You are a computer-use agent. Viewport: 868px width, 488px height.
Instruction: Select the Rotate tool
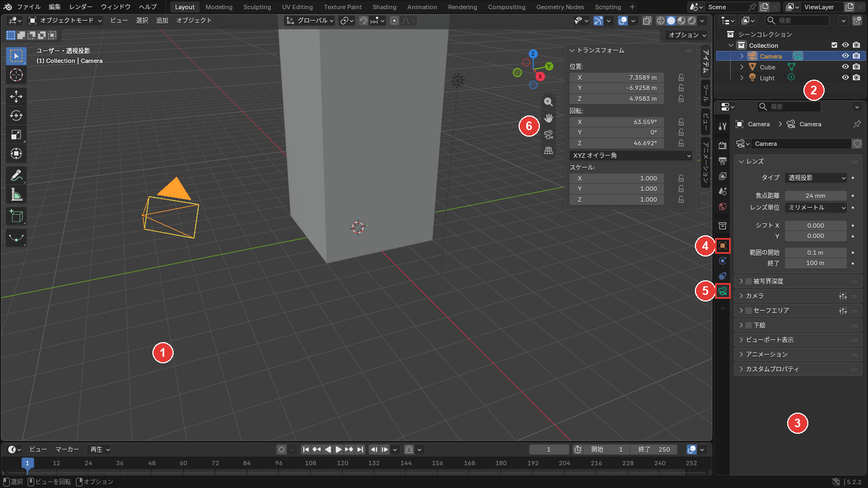pyautogui.click(x=16, y=115)
